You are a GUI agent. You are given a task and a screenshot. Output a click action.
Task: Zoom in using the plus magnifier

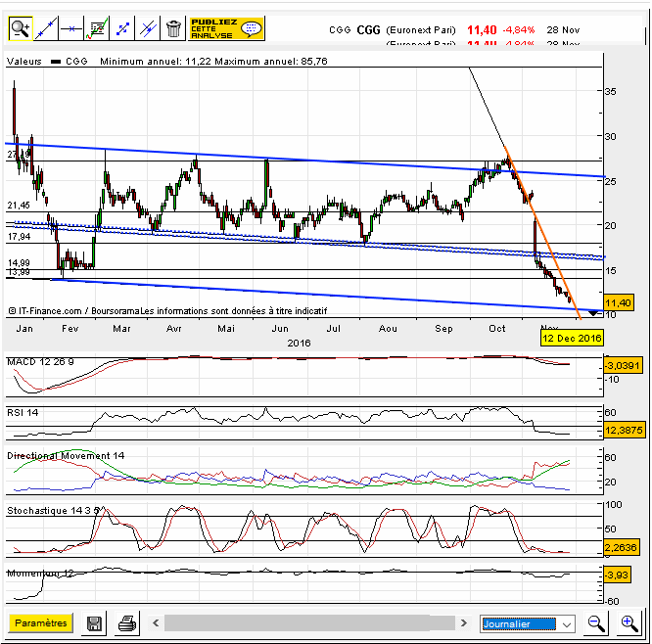tap(629, 623)
